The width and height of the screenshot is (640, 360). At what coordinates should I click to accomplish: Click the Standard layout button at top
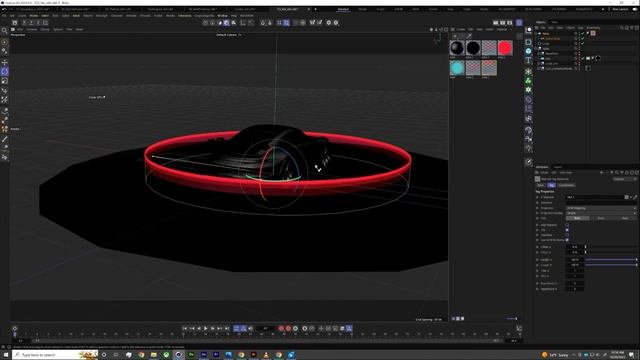(343, 9)
